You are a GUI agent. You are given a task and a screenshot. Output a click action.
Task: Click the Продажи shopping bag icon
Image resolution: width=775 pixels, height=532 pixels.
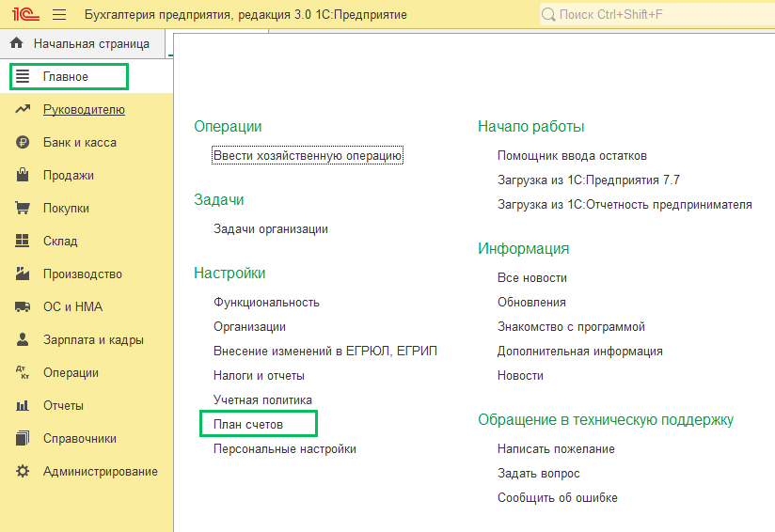(23, 175)
